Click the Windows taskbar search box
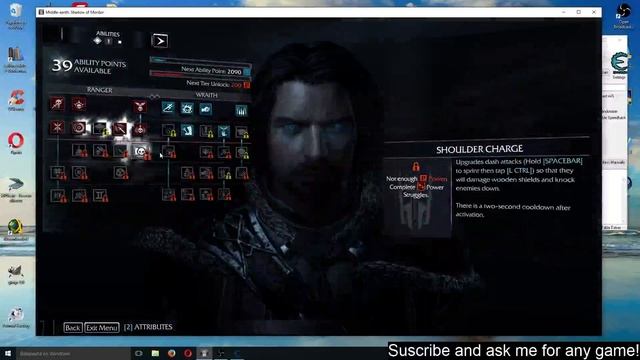The height and width of the screenshot is (360, 640). click(x=73, y=353)
